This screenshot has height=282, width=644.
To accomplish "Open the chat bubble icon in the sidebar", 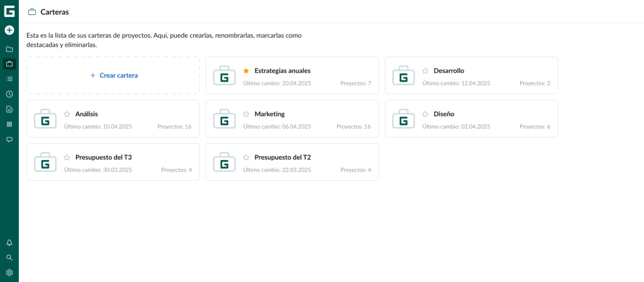I will pos(9,139).
